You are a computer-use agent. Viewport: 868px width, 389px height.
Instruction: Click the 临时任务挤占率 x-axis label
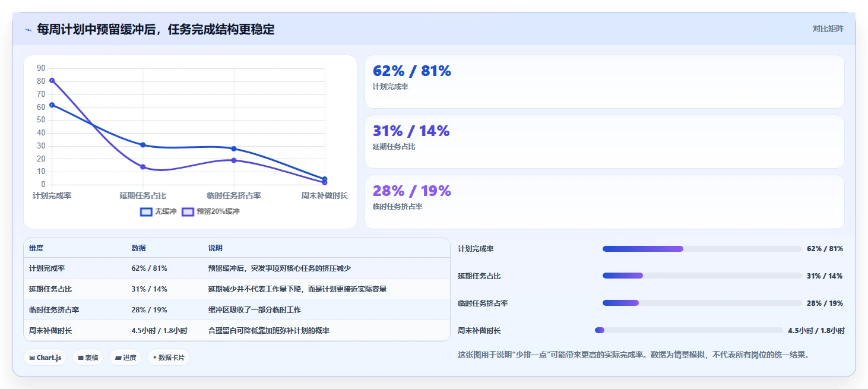click(x=234, y=195)
